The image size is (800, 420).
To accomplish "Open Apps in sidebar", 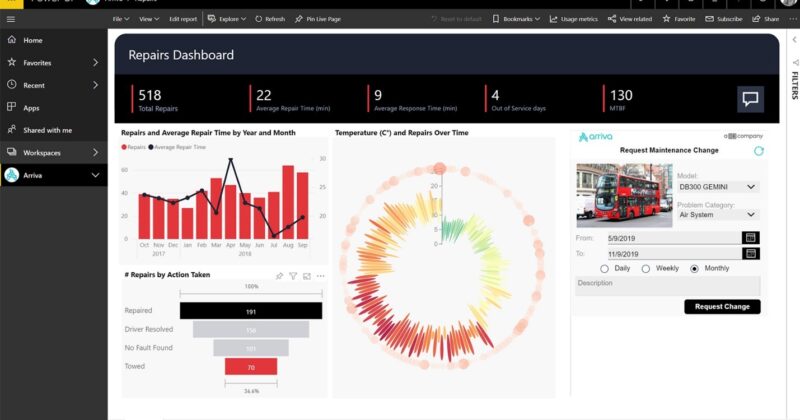I will 31,108.
